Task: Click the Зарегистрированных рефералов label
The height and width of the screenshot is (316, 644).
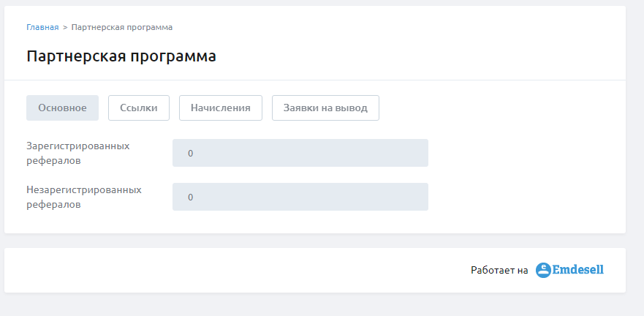Action: (78, 154)
